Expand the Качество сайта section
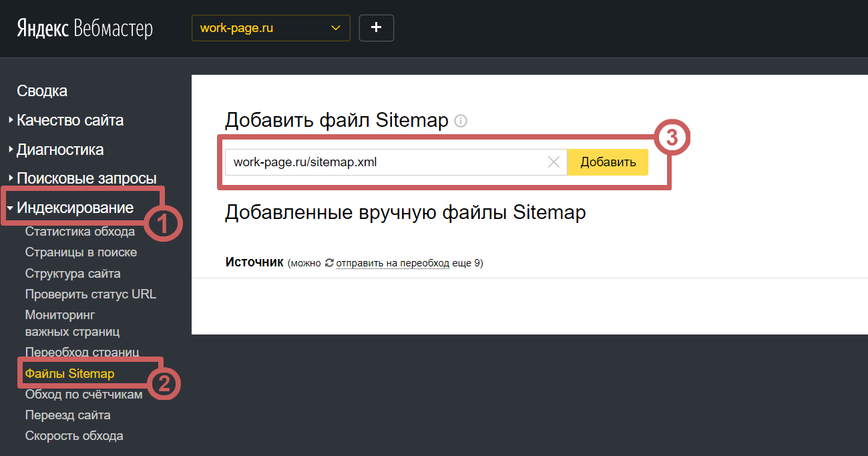Screen dimensions: 868x456 click(69, 120)
